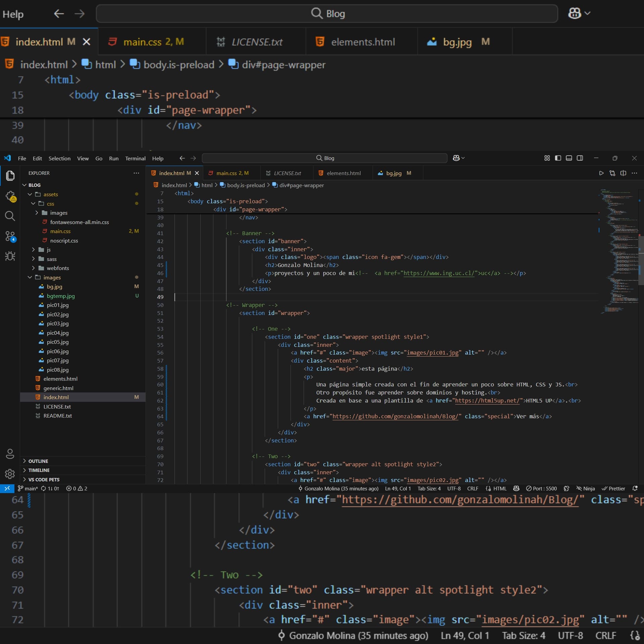Screen dimensions: 644x644
Task: Click the Split Editor Right icon
Action: coord(623,173)
